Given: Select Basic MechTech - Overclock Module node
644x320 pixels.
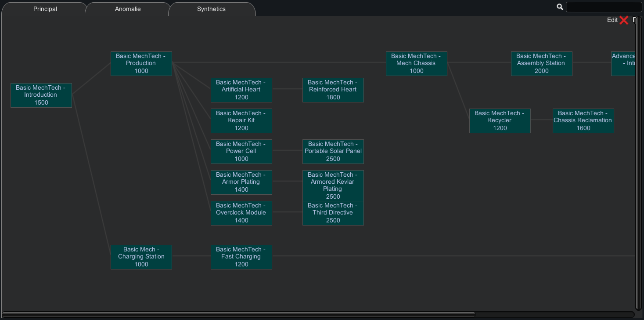Looking at the screenshot, I should 241,213.
